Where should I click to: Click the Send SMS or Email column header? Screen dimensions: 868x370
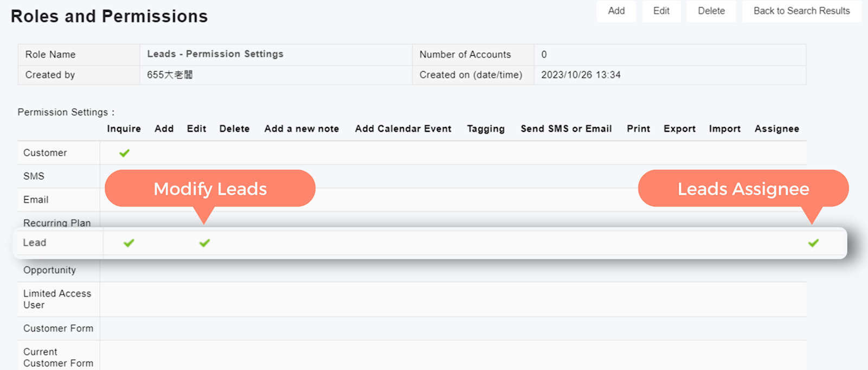point(566,129)
